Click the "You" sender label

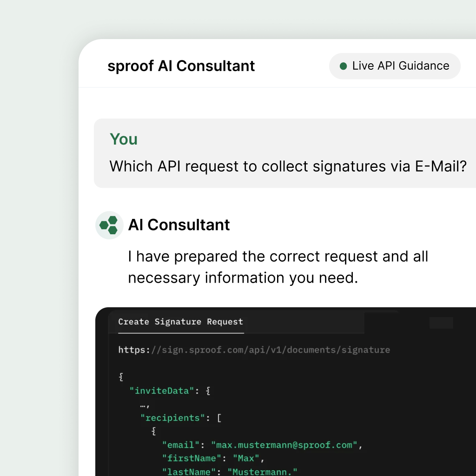coord(124,139)
